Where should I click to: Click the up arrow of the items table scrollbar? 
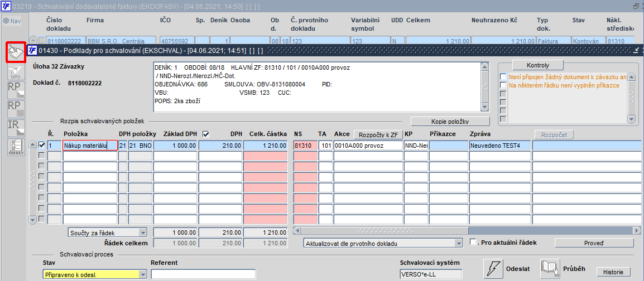[32, 144]
